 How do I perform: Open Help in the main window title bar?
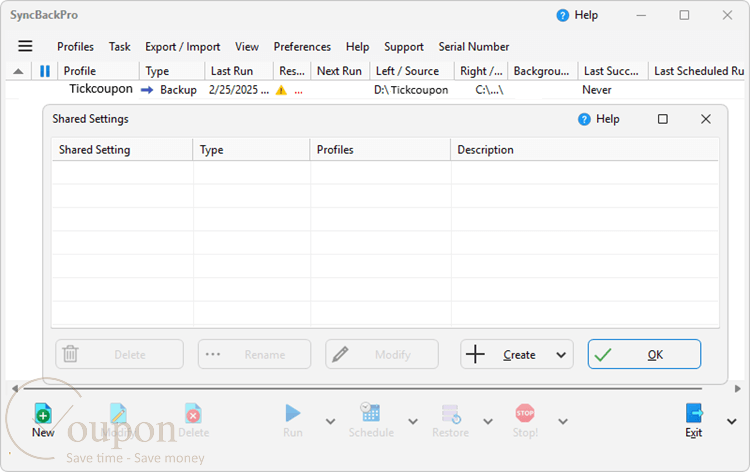pos(577,15)
